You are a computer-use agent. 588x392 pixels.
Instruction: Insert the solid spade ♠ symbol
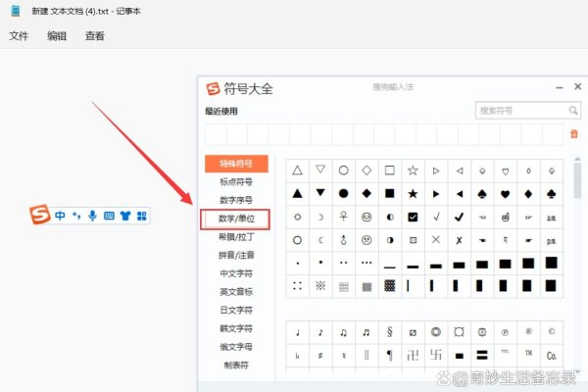point(482,194)
